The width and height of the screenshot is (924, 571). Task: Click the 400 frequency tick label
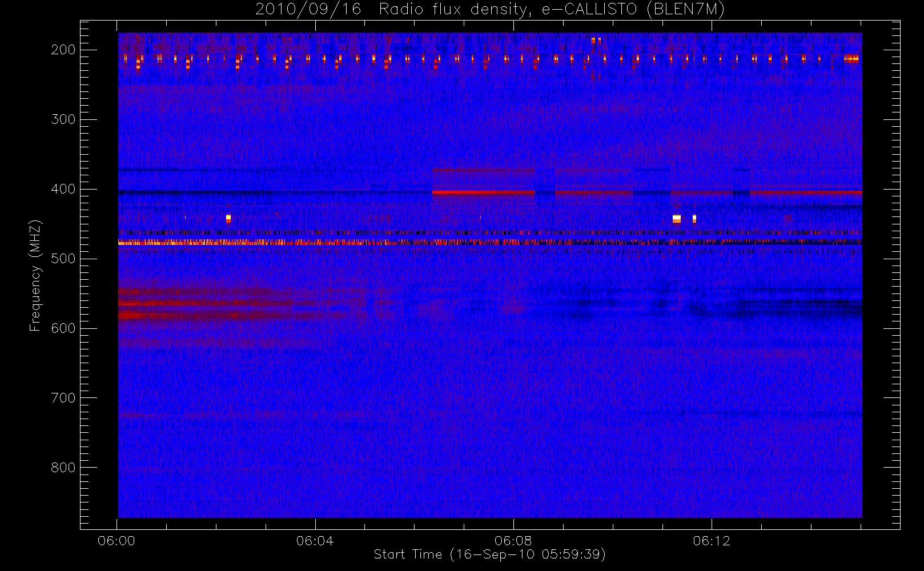pyautogui.click(x=63, y=189)
